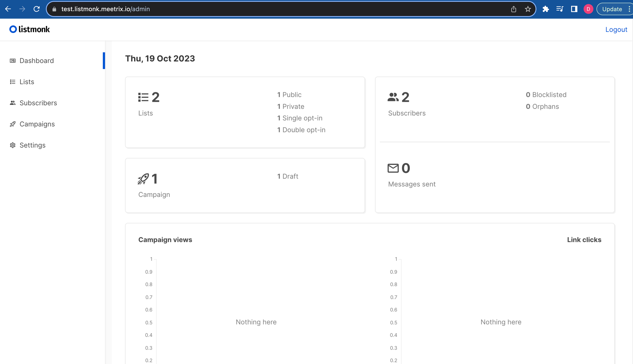Screen dimensions: 633x364
Task: Reload the page using the refresh icon
Action: (x=37, y=9)
